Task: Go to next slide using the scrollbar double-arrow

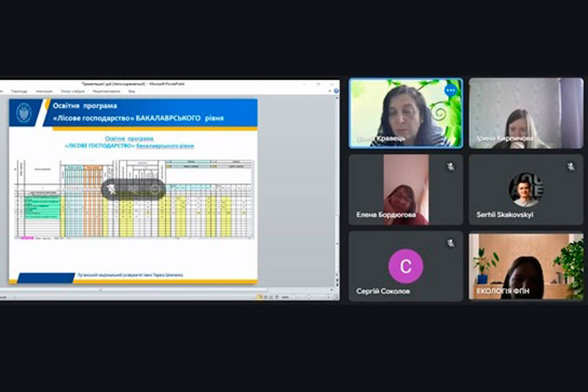Action: pyautogui.click(x=337, y=285)
